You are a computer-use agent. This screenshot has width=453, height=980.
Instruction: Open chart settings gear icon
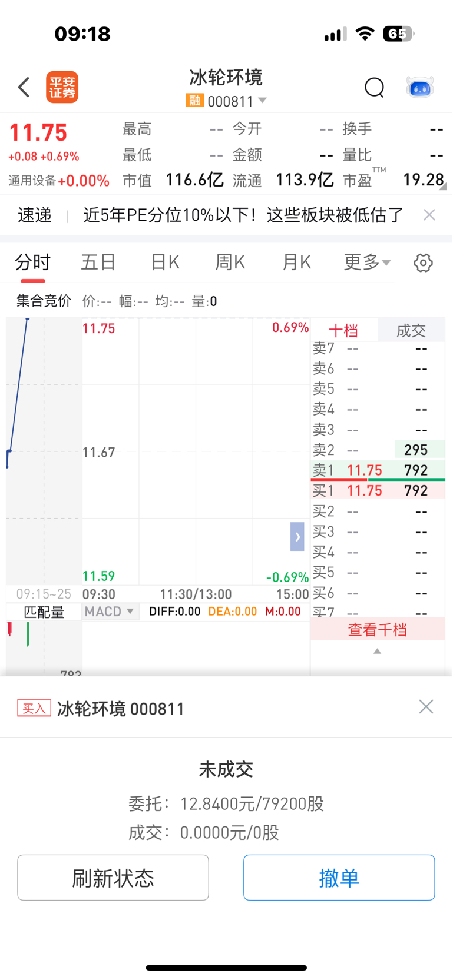click(x=423, y=263)
